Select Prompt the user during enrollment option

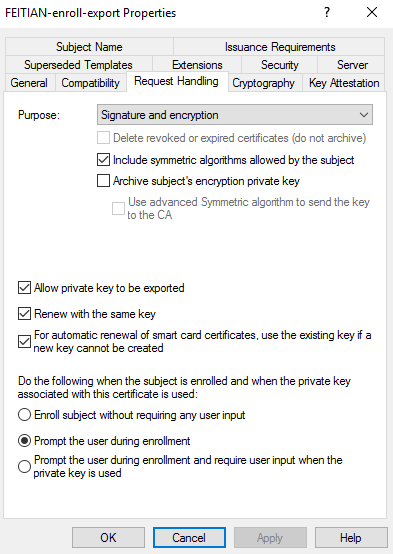(x=24, y=441)
